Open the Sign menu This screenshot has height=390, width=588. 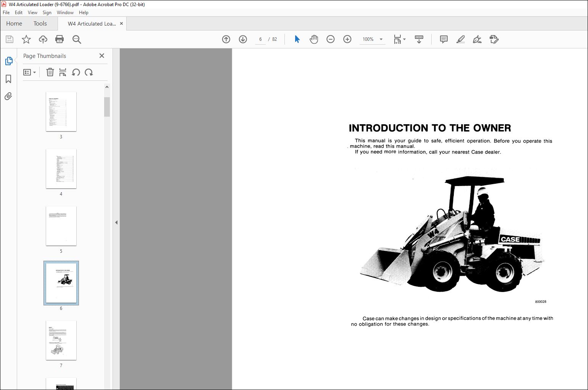click(47, 13)
